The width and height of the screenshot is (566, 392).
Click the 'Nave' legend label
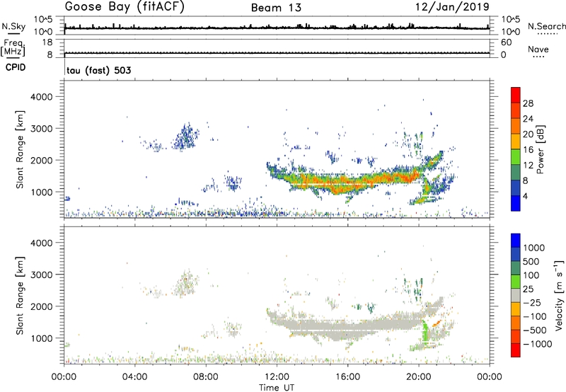[x=538, y=49]
